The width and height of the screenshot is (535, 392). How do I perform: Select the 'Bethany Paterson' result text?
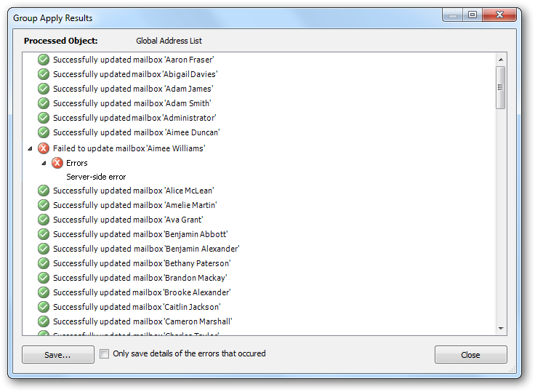(142, 263)
